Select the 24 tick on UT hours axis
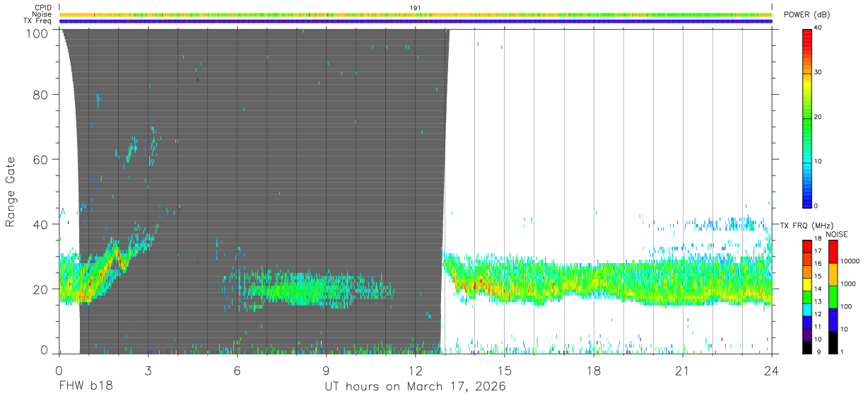This screenshot has height=401, width=868. 772,370
